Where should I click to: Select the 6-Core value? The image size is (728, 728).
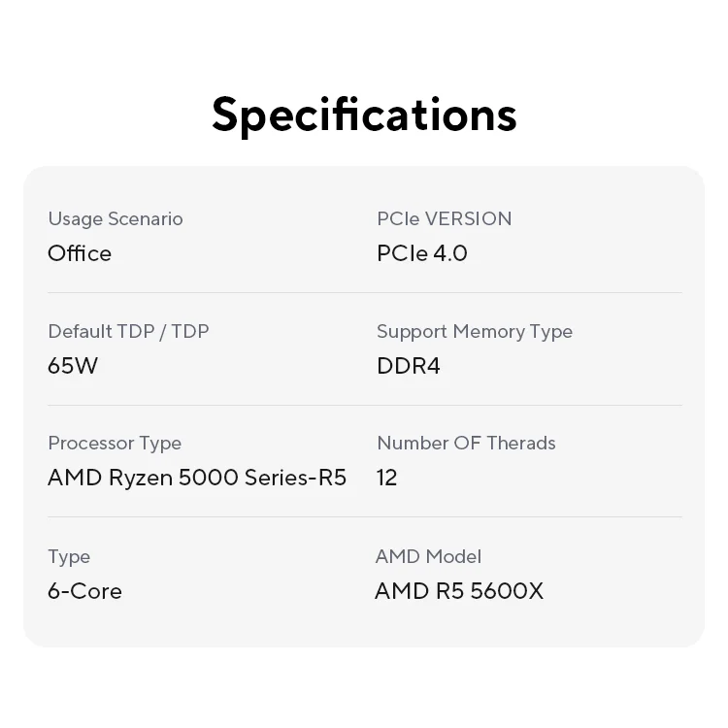[x=84, y=591]
